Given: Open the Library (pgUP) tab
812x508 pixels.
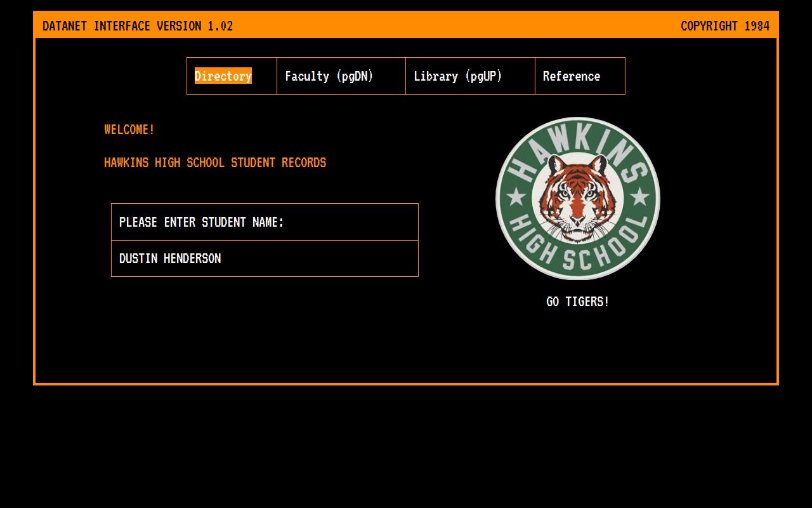Looking at the screenshot, I should pyautogui.click(x=457, y=76).
